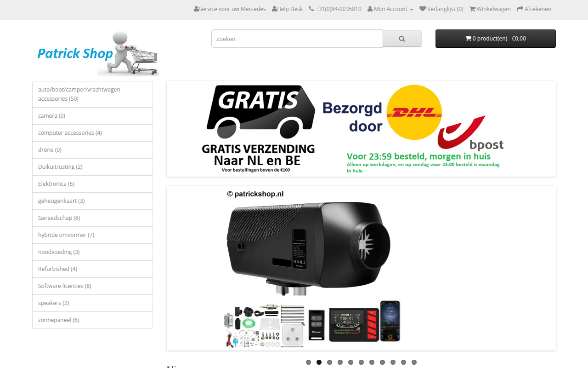This screenshot has width=588, height=368.
Task: Select the third slideshow pagination dot
Action: point(329,362)
